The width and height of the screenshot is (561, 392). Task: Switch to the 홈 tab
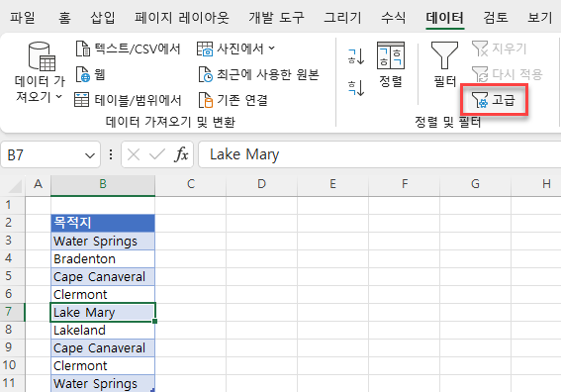tap(64, 17)
